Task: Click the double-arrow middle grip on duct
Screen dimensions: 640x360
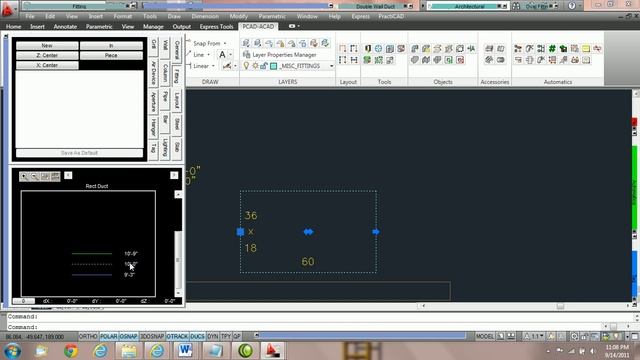Action: pos(308,232)
